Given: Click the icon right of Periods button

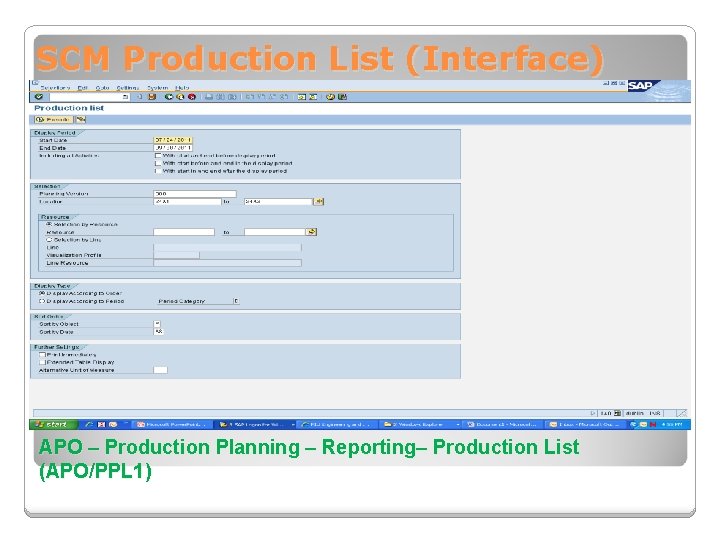Looking at the screenshot, I should point(81,119).
